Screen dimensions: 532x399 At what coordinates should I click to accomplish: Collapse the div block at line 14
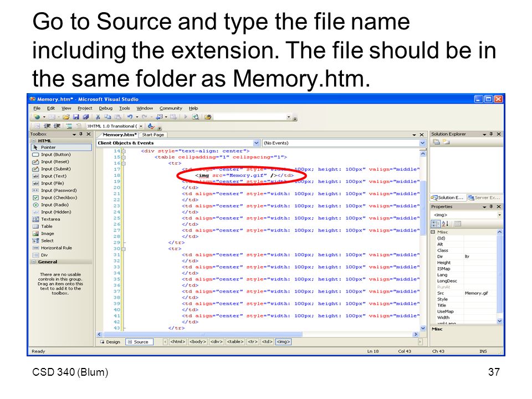(x=124, y=151)
